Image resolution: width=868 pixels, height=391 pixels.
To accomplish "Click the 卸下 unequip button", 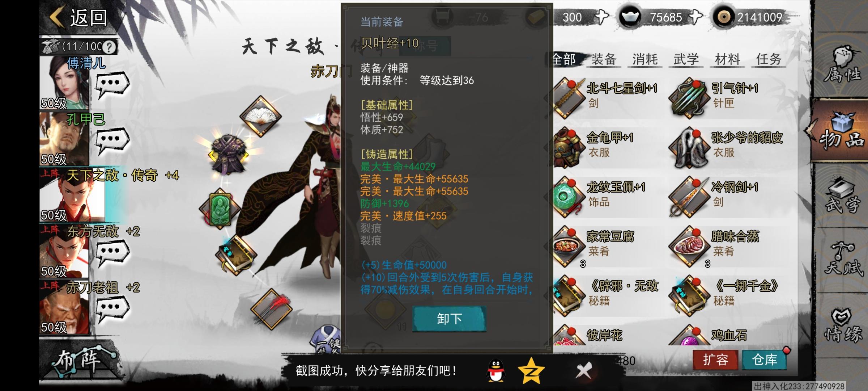I will click(449, 319).
